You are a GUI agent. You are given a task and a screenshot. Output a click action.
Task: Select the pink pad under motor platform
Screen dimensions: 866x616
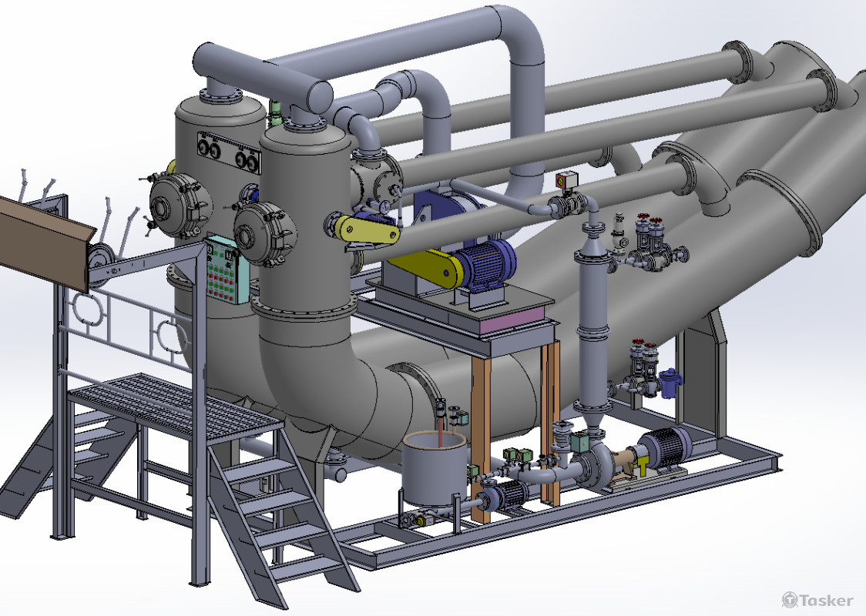tap(512, 320)
